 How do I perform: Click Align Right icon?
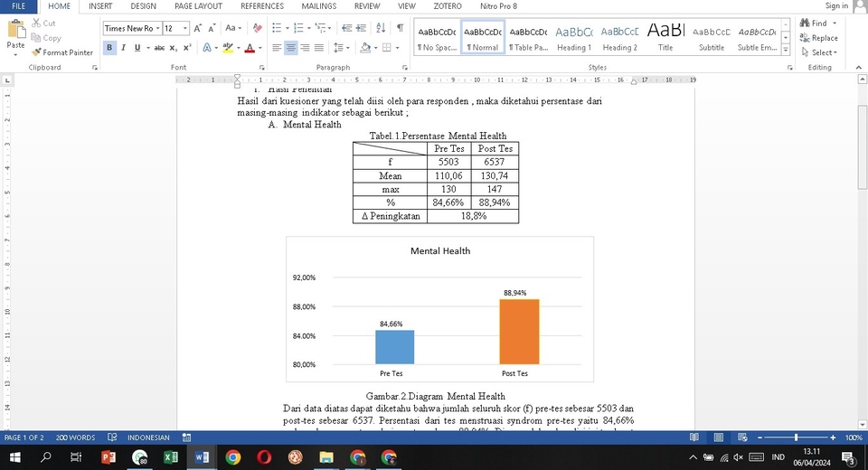point(305,48)
